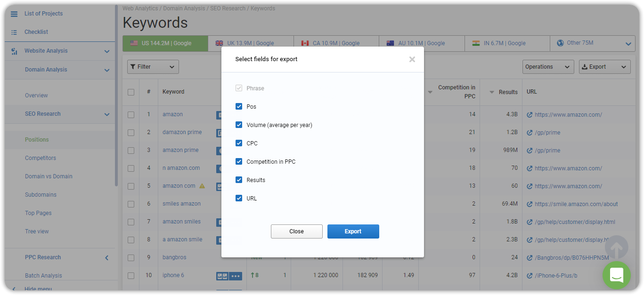Check the row checkbox for amazon keyword

(131, 115)
